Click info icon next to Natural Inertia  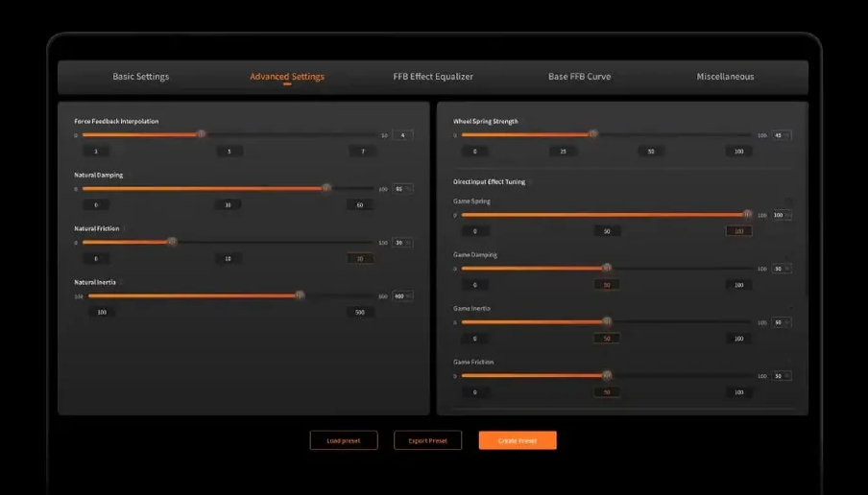click(122, 282)
